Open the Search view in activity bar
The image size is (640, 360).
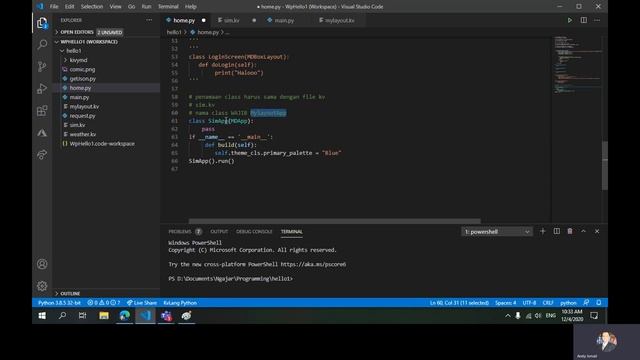tap(42, 44)
